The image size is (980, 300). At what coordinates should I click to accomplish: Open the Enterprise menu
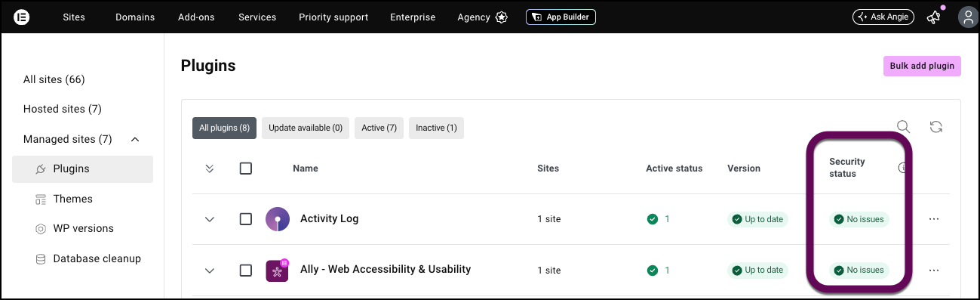(413, 17)
